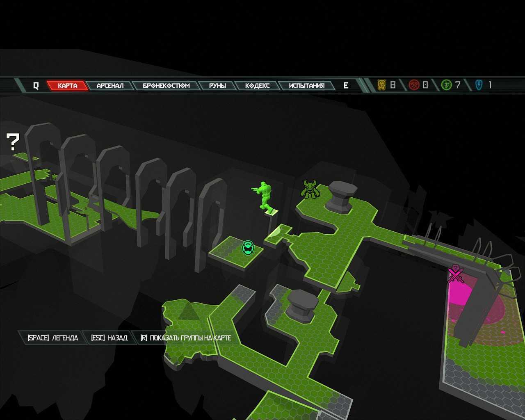The width and height of the screenshot is (525, 420).
Task: Open the Руны tab
Action: [217, 85]
